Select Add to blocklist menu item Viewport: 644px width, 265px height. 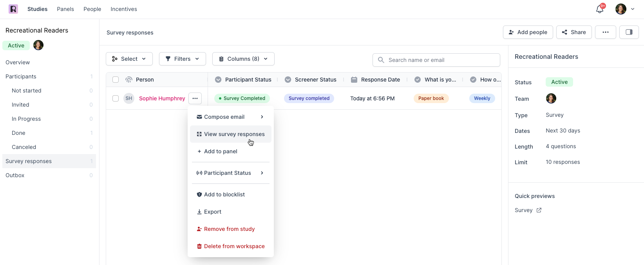[224, 194]
